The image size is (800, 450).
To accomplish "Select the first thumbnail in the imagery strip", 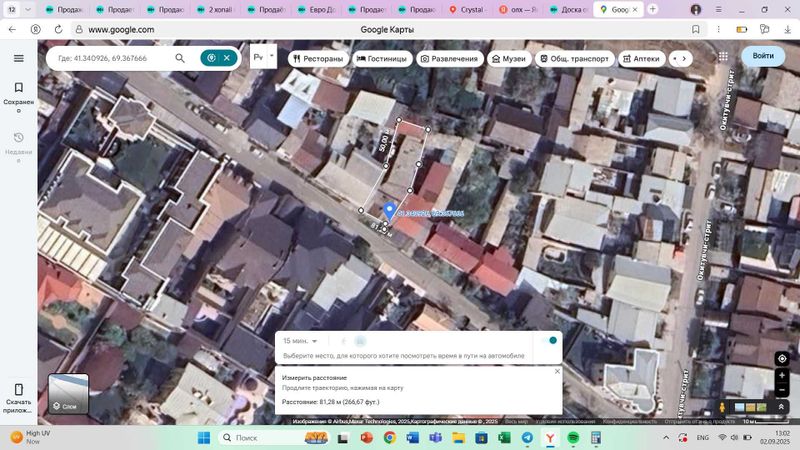I will 739,407.
